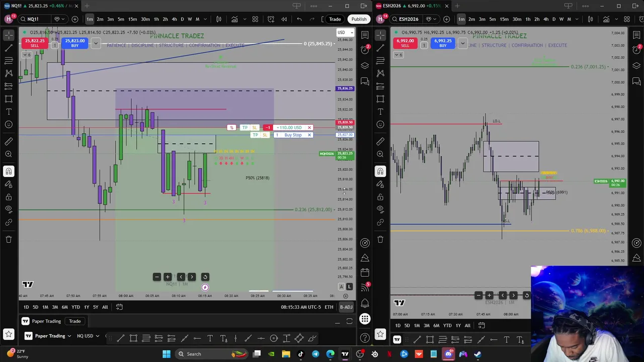
Task: Select 15m timeframe in NQ1! window
Action: pyautogui.click(x=132, y=19)
